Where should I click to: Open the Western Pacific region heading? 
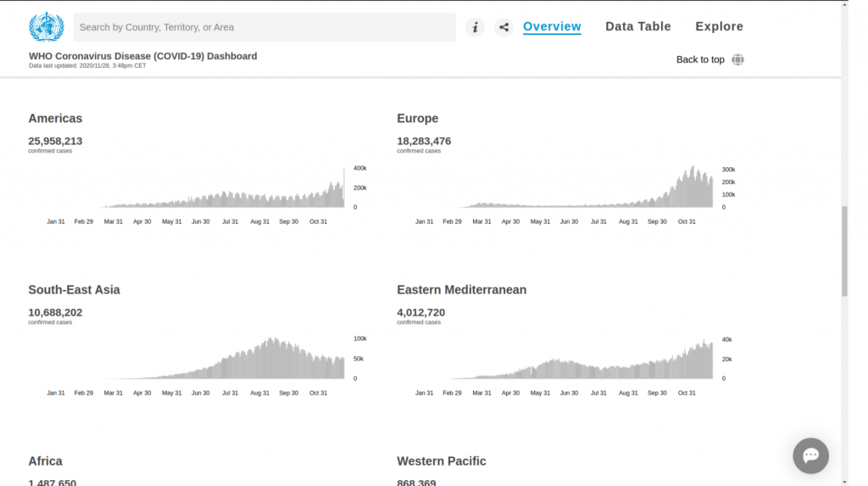coord(441,461)
